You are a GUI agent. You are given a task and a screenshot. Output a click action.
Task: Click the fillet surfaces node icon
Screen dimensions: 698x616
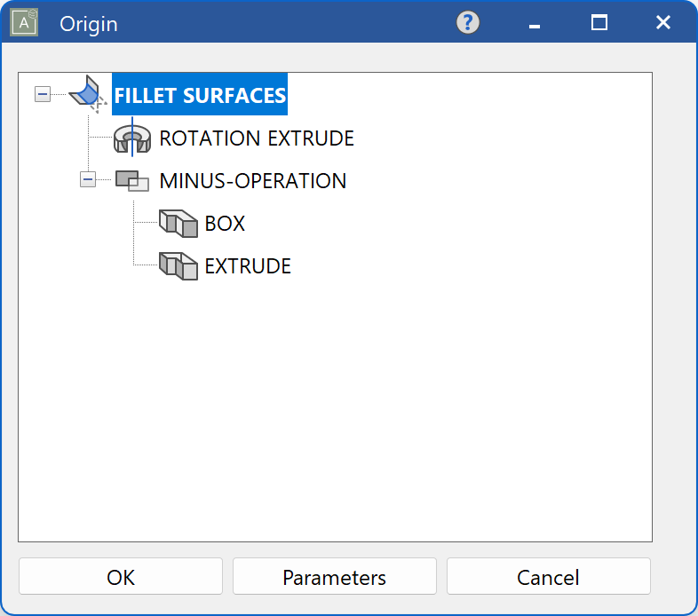pos(88,94)
